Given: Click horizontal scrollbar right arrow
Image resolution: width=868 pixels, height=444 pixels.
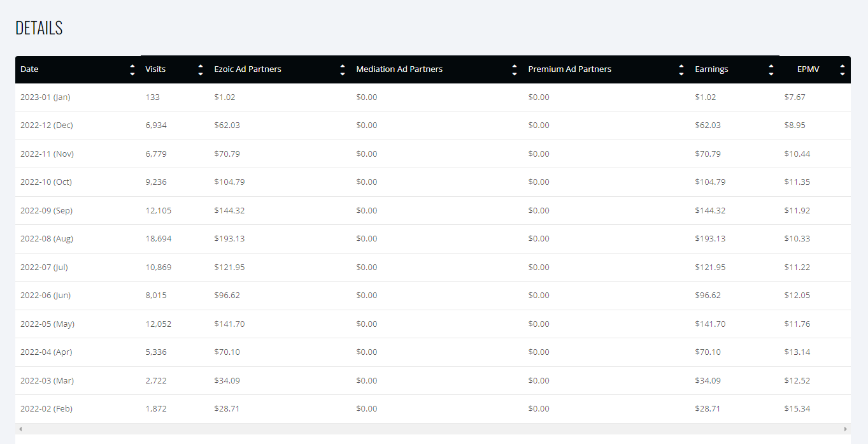Looking at the screenshot, I should [x=846, y=429].
